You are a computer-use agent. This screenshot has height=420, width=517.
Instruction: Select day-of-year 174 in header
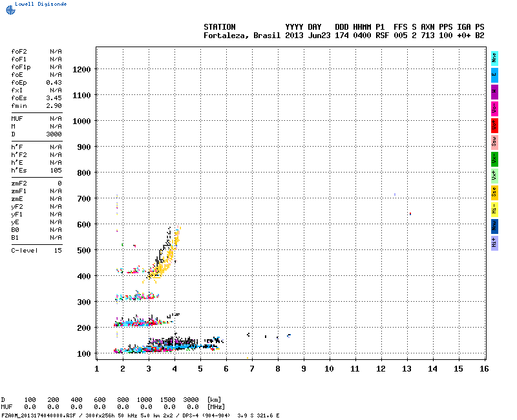[x=342, y=36]
